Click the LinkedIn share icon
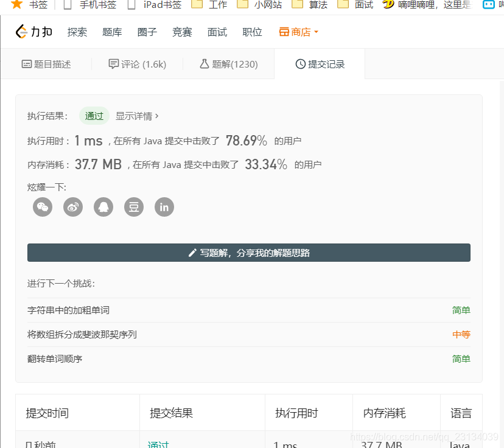This screenshot has width=504, height=448. pos(164,207)
